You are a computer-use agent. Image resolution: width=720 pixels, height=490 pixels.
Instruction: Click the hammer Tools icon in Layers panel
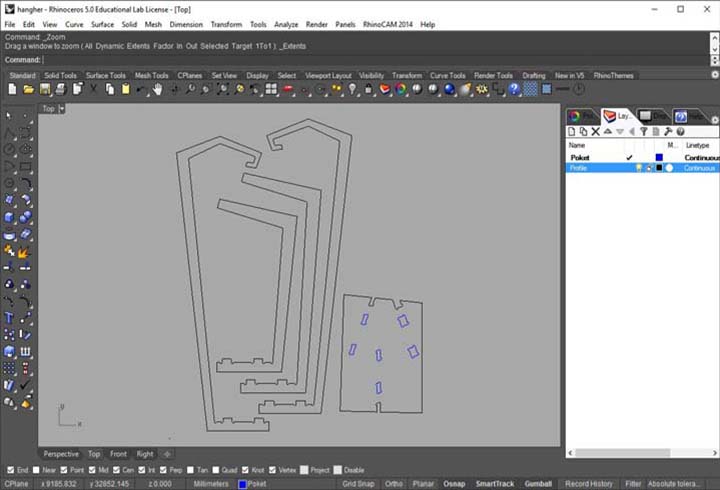tap(668, 132)
